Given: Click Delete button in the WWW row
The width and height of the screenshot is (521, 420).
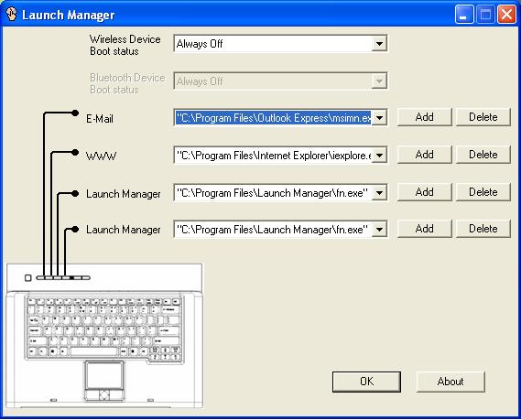Looking at the screenshot, I should pyautogui.click(x=483, y=155).
